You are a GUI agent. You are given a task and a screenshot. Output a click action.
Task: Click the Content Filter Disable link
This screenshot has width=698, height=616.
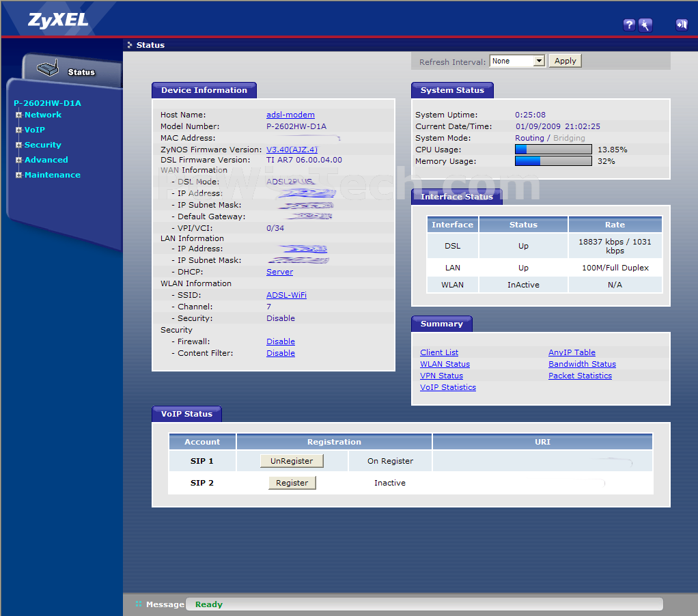point(281,353)
